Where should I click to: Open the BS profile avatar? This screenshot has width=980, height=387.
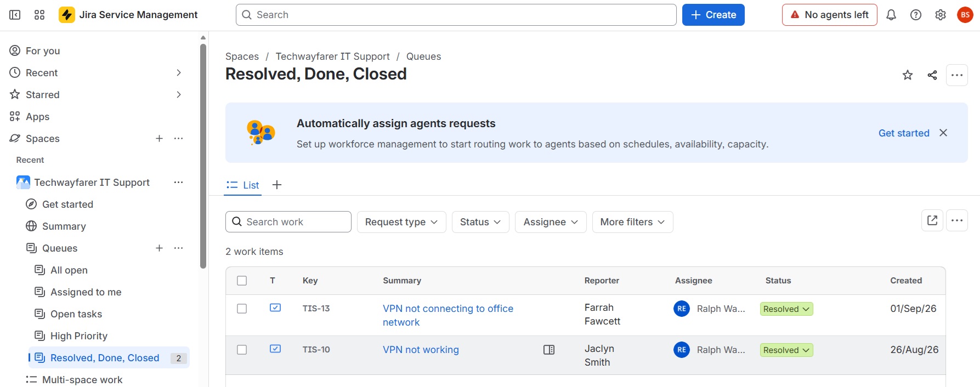click(x=965, y=15)
